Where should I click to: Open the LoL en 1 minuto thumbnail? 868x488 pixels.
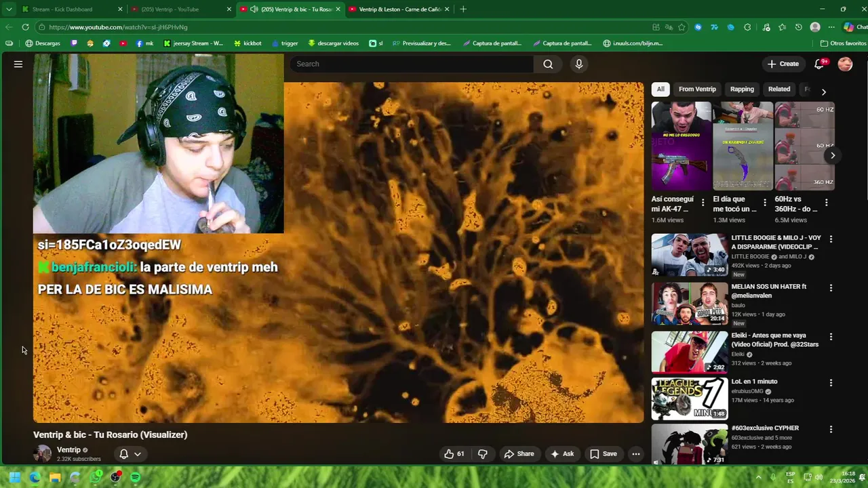tap(689, 399)
